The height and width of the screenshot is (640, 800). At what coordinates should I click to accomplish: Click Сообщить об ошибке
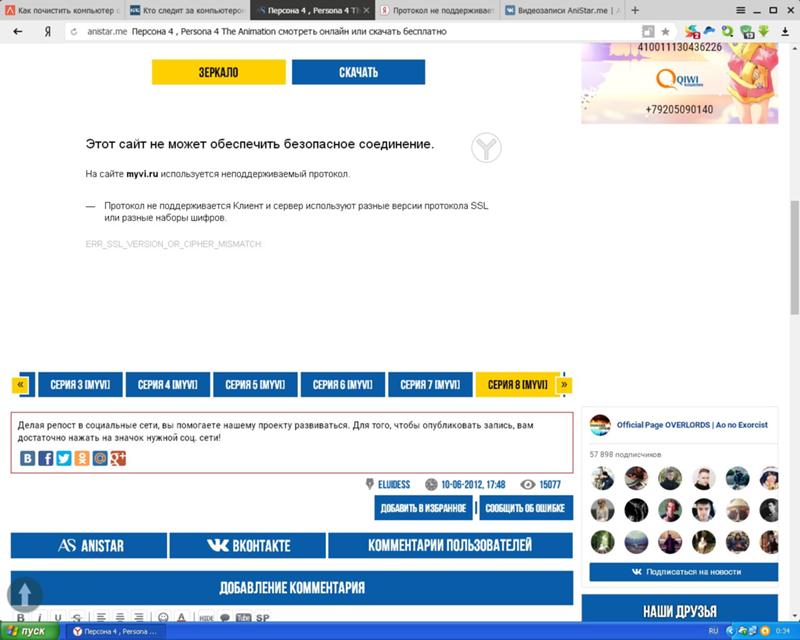pyautogui.click(x=526, y=508)
